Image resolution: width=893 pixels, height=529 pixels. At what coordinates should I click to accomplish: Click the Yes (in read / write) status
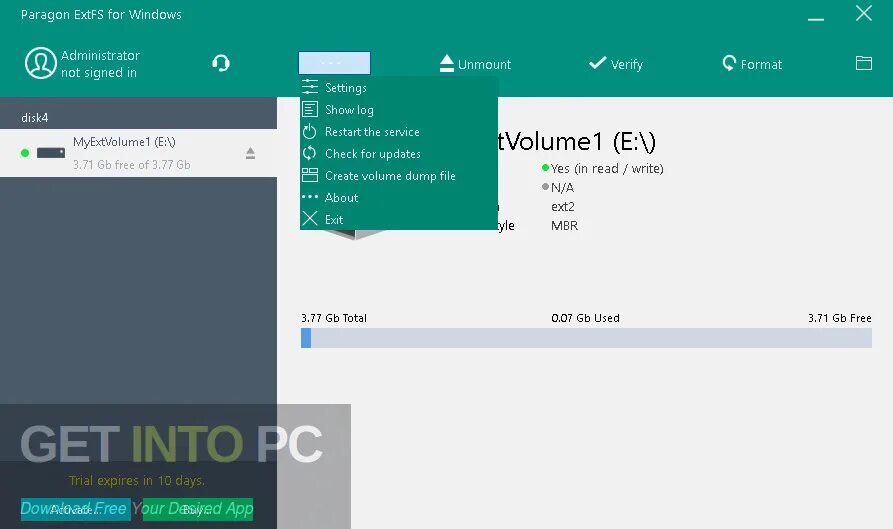(x=607, y=169)
